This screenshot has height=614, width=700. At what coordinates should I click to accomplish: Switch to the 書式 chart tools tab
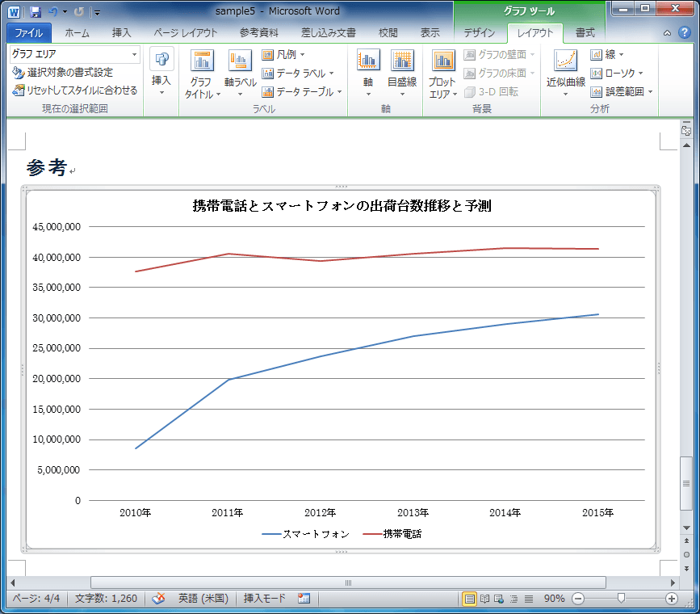tap(585, 32)
